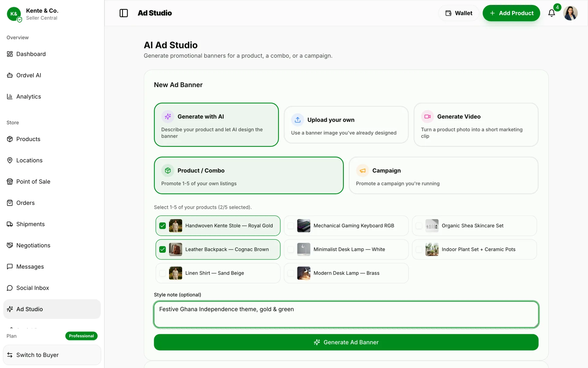The image size is (588, 368).
Task: Open the Products section
Action: point(52,139)
